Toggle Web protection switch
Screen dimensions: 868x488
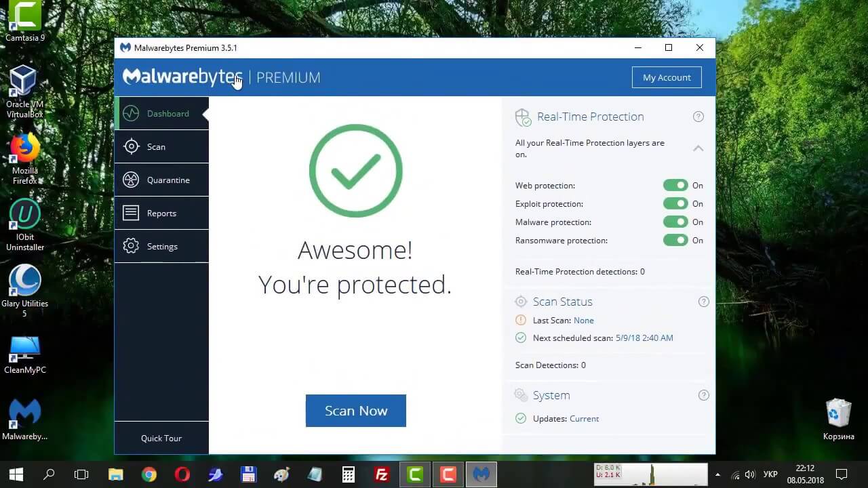675,185
